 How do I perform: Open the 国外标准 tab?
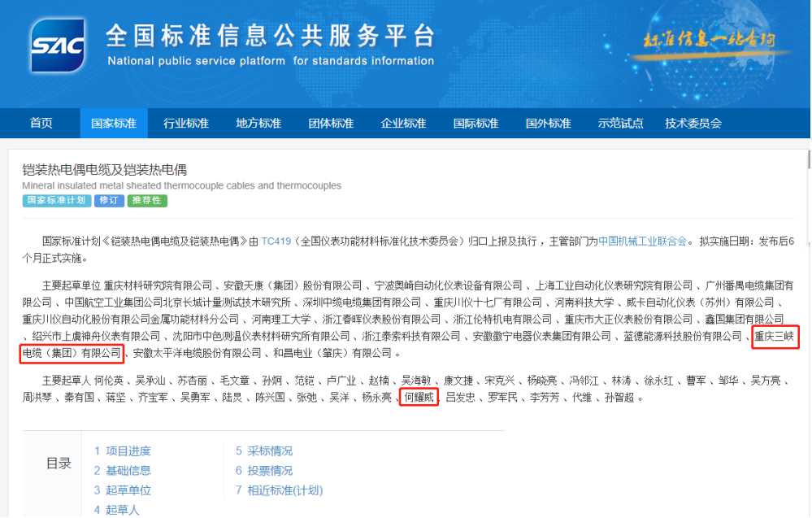click(x=549, y=124)
